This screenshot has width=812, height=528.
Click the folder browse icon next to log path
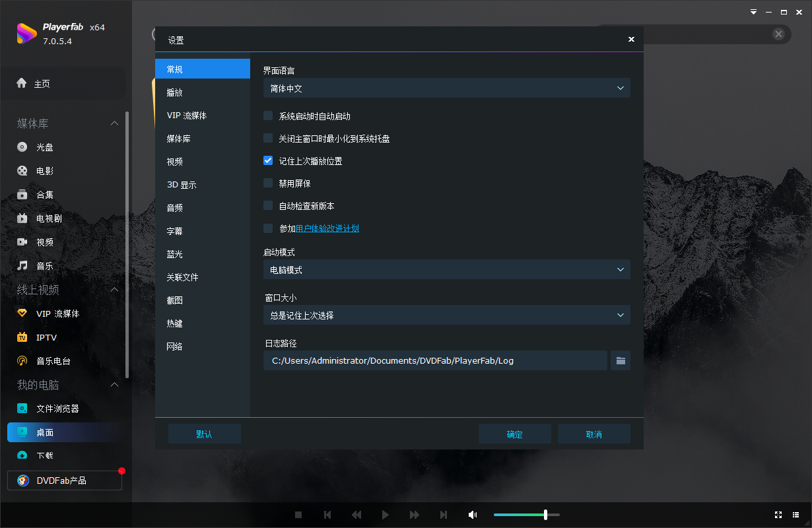coord(620,360)
